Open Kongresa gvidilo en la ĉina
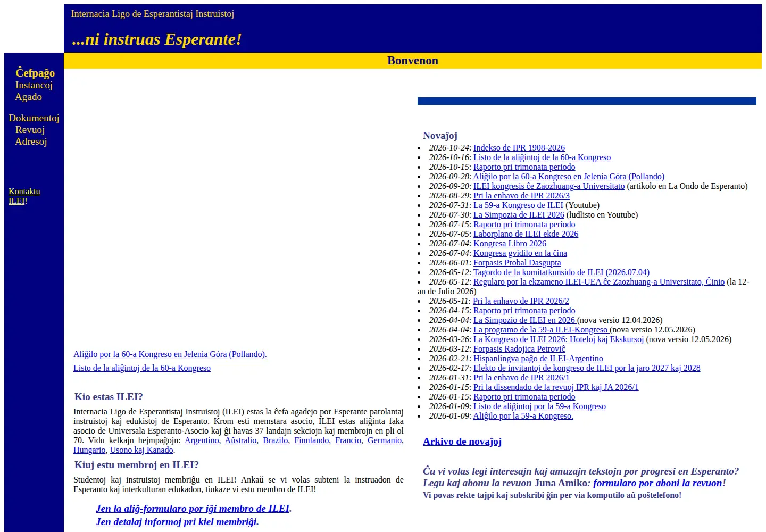766x532 pixels. 520,253
